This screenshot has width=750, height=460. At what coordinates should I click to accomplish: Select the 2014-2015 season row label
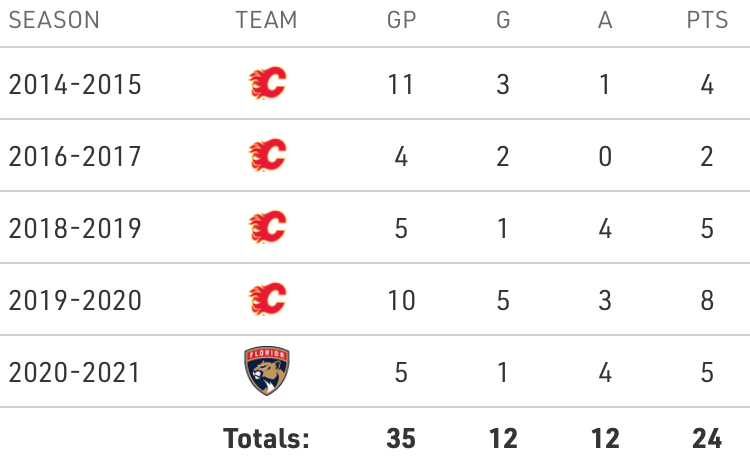tap(74, 85)
